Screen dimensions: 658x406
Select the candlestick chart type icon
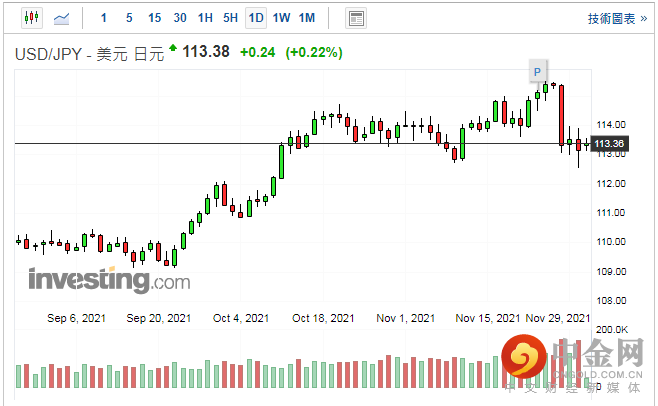point(30,18)
